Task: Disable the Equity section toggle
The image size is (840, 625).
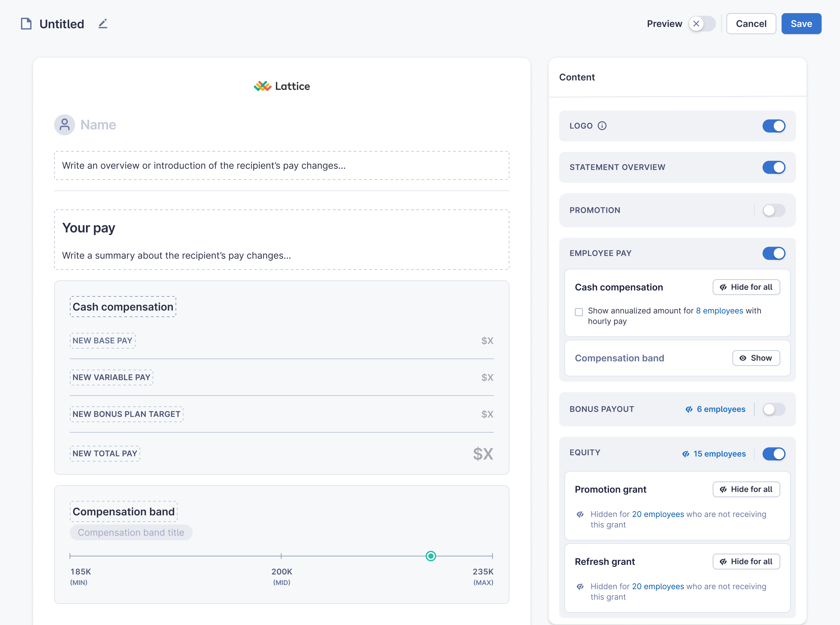Action: pos(773,454)
